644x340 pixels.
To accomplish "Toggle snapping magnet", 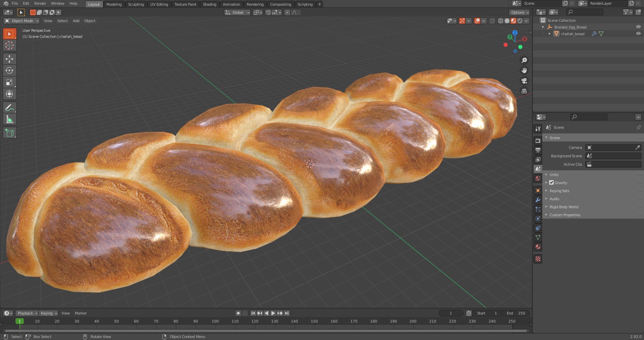I will pos(268,12).
